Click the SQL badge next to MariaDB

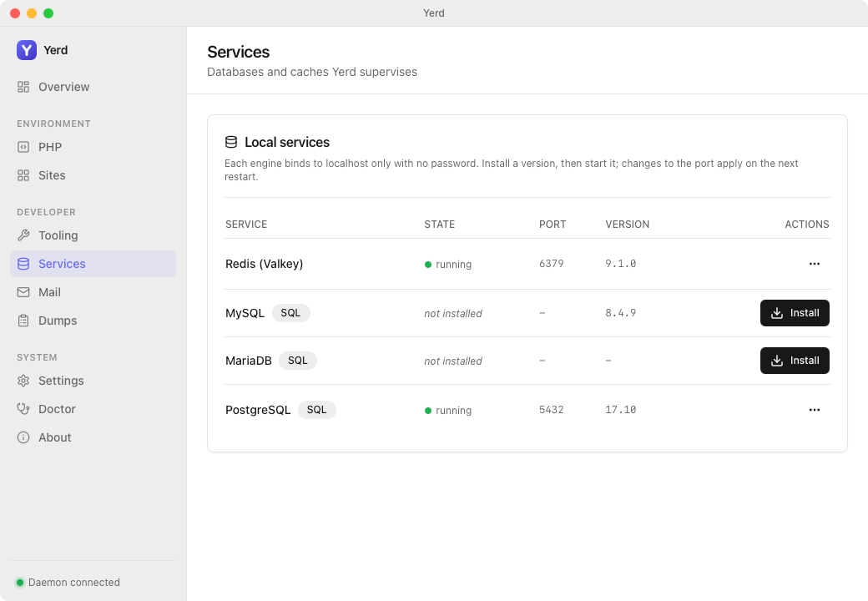point(298,361)
